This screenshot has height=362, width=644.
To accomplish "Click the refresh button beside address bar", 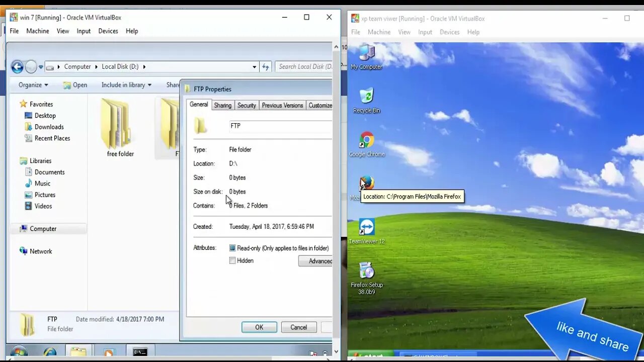I will click(266, 66).
